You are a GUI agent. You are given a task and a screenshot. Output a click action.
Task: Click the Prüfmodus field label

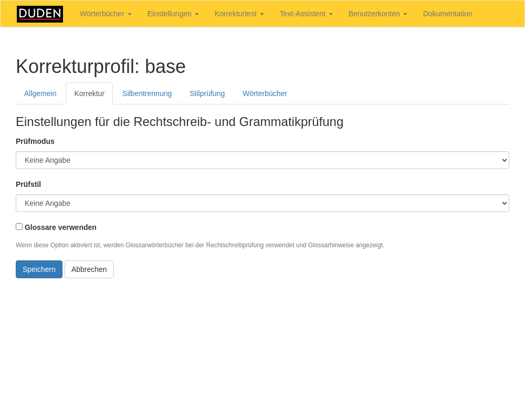35,141
